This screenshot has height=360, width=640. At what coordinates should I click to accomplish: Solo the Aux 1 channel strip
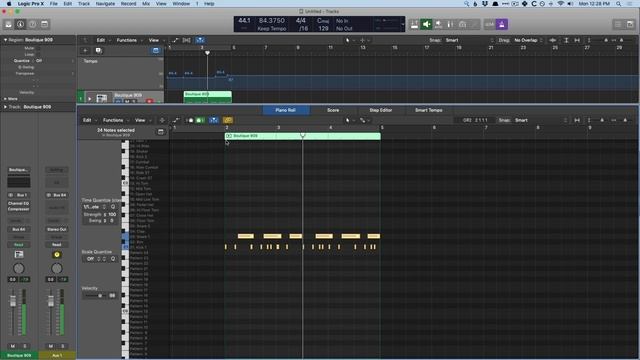[x=62, y=346]
